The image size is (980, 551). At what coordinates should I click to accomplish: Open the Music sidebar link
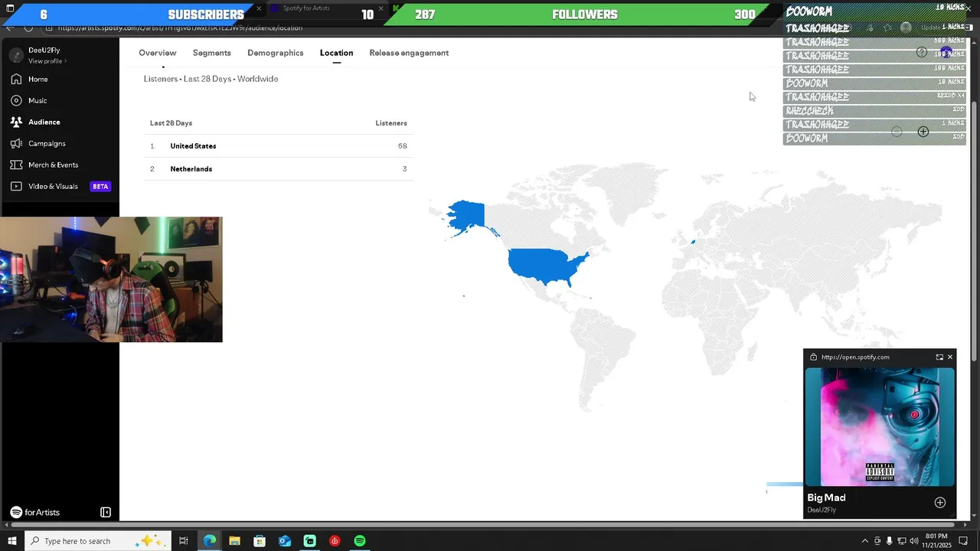(x=38, y=100)
